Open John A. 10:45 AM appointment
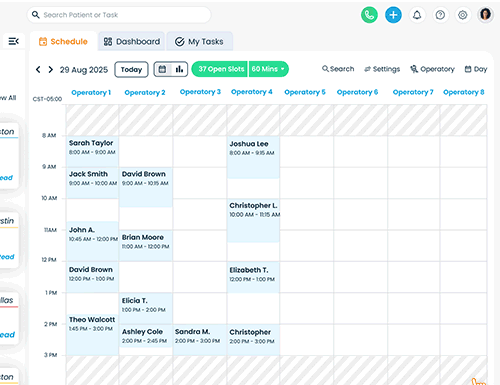The height and width of the screenshot is (385, 500). click(92, 241)
